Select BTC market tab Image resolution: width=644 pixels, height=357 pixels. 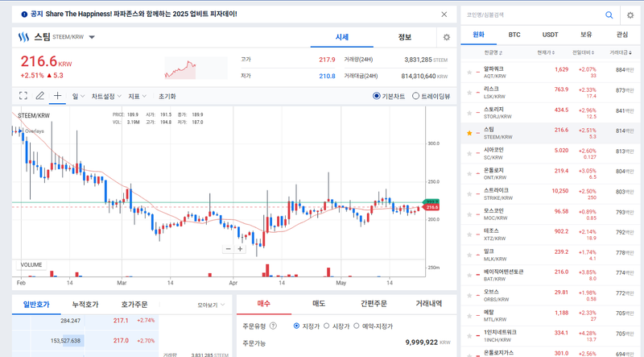514,35
